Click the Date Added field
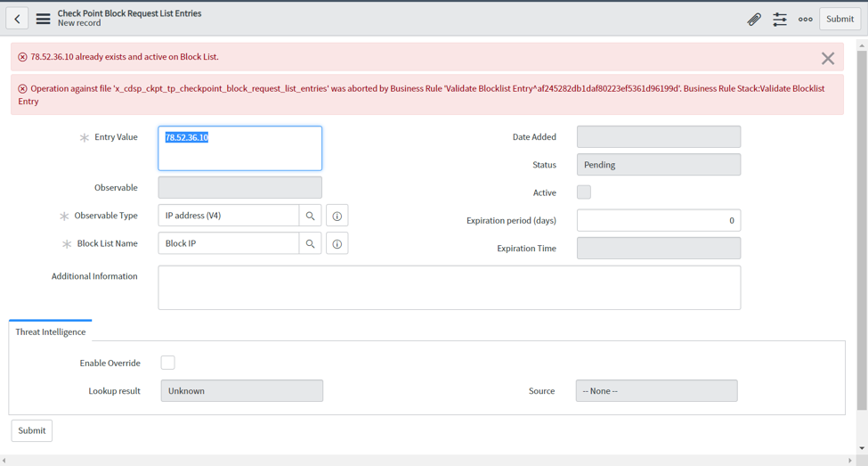 tap(658, 137)
